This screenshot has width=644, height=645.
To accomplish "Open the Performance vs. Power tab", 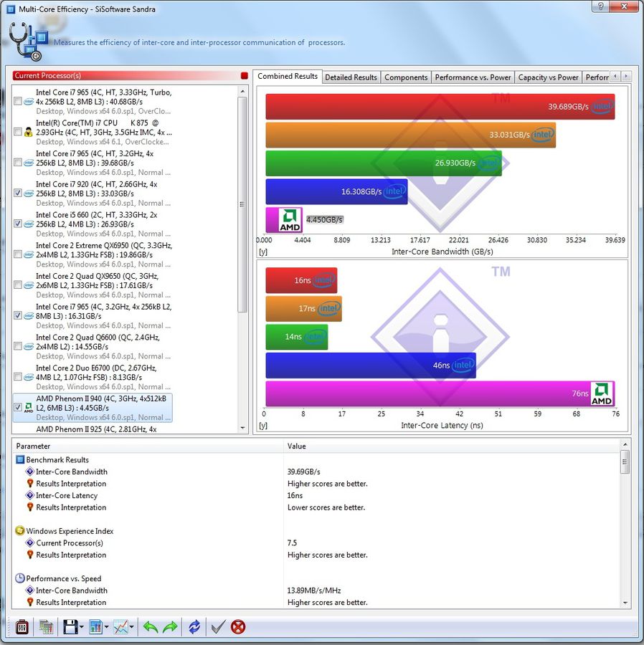I will pos(473,77).
